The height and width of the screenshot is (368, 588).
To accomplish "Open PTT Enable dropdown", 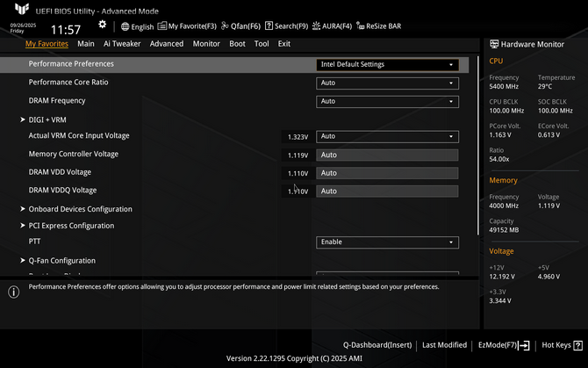I will [x=387, y=242].
